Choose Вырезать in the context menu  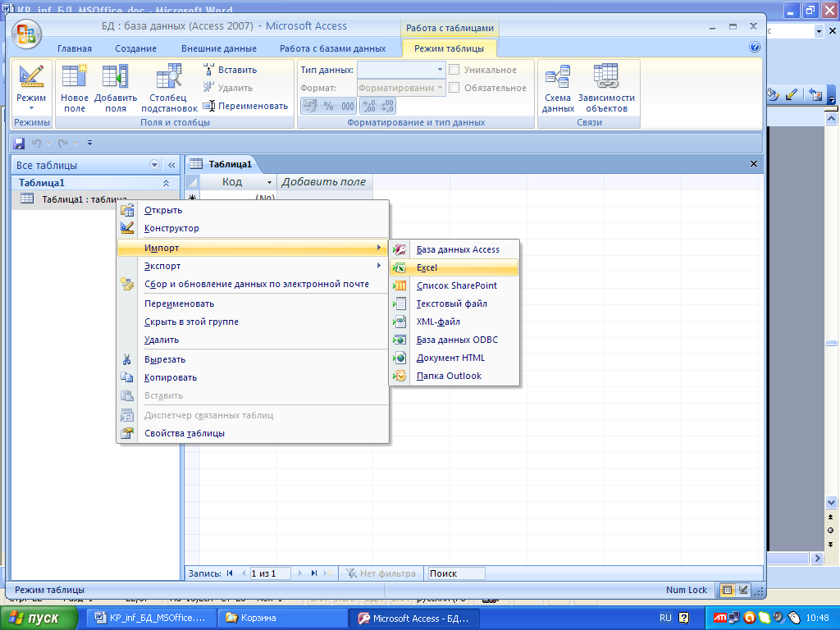(x=253, y=359)
